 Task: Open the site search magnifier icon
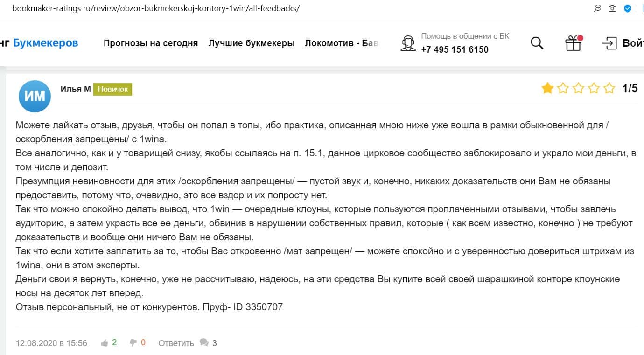click(x=537, y=43)
